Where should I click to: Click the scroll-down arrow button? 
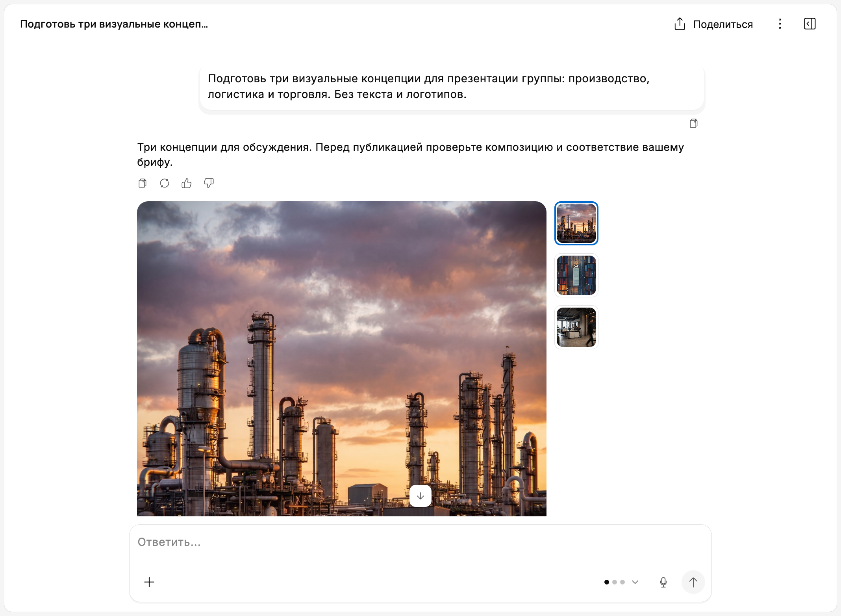pos(420,496)
